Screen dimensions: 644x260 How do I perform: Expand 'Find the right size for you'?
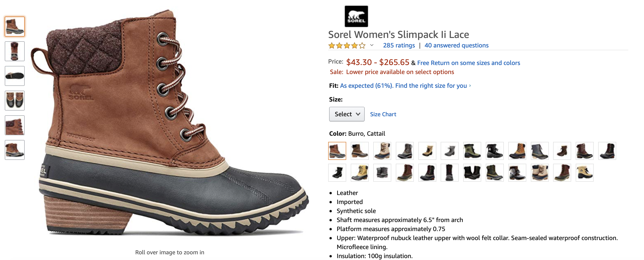(x=431, y=86)
